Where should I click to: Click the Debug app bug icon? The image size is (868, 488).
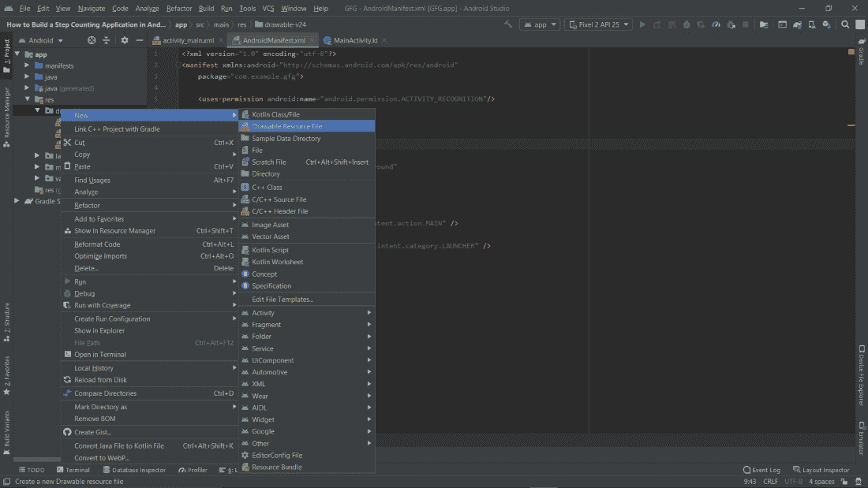tap(685, 24)
